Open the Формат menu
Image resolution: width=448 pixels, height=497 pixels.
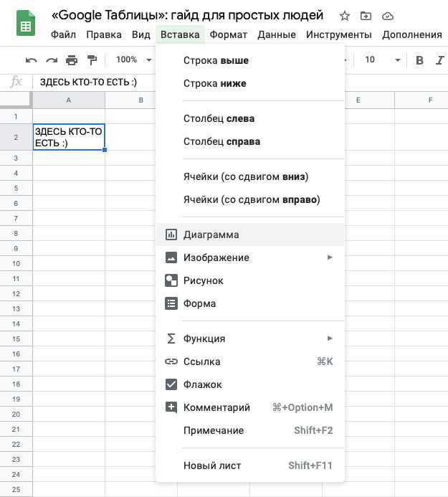pos(228,34)
